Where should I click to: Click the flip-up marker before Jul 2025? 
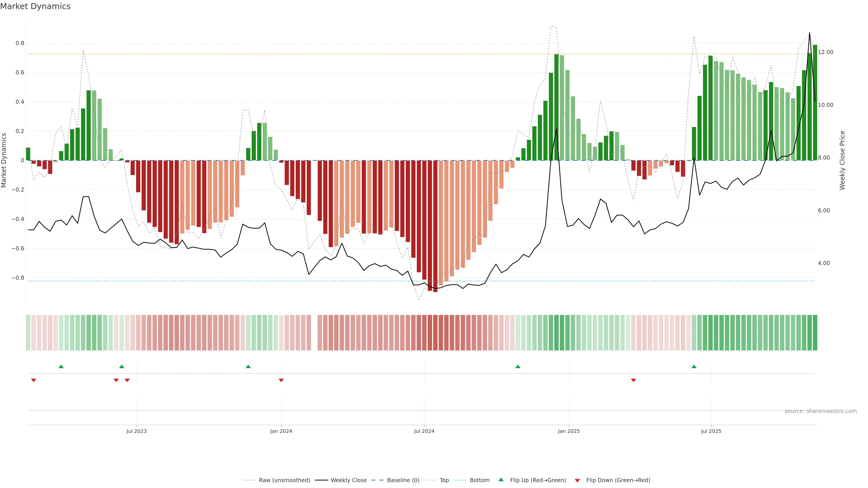694,366
